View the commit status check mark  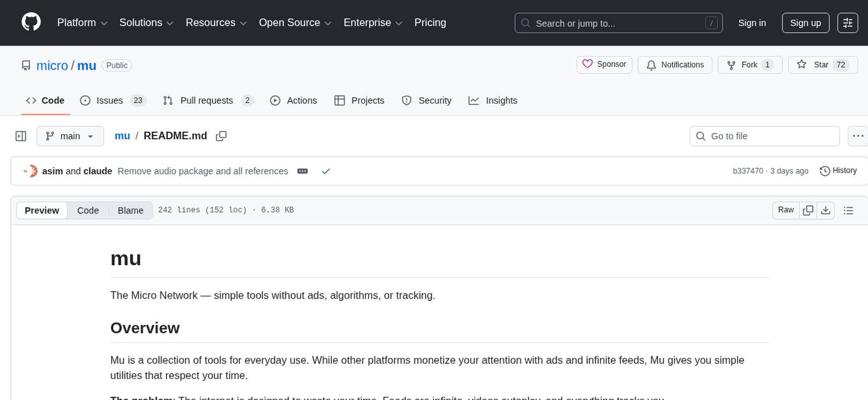[x=326, y=171]
